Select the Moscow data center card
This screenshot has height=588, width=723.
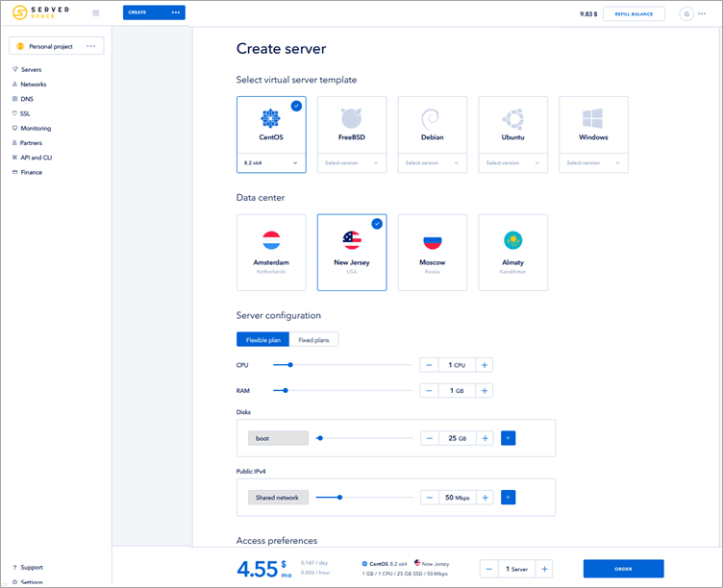433,253
